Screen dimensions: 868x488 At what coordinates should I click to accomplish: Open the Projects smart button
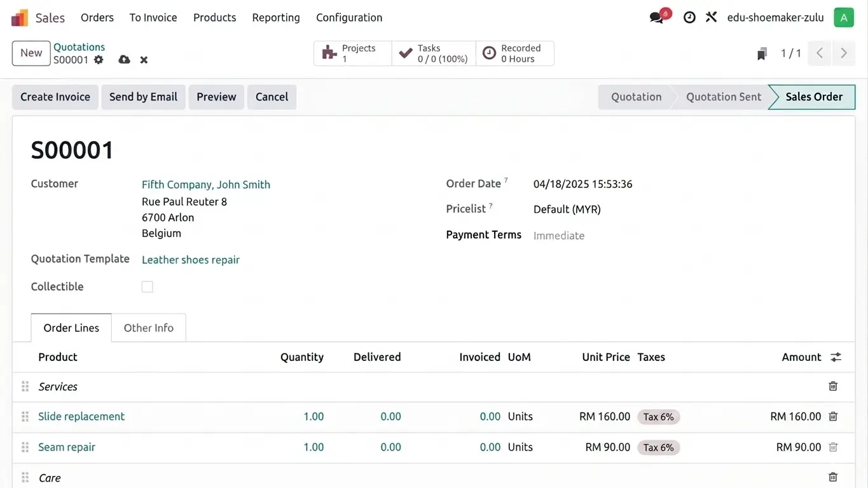[x=353, y=53]
